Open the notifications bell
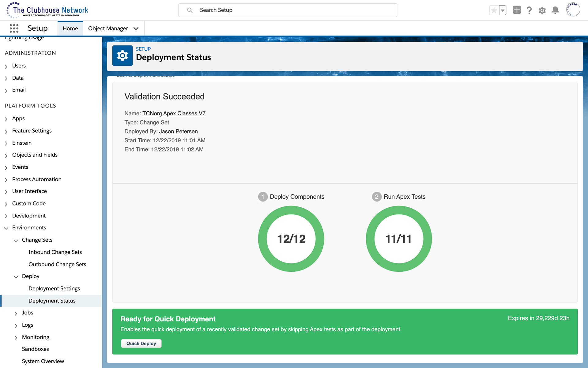The width and height of the screenshot is (588, 368). 555,10
